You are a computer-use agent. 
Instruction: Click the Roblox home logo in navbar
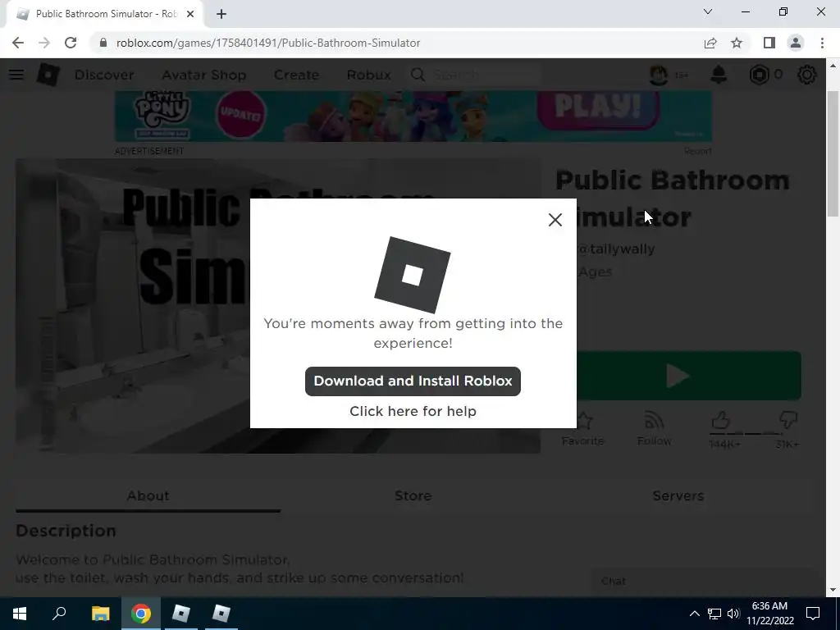(x=48, y=75)
